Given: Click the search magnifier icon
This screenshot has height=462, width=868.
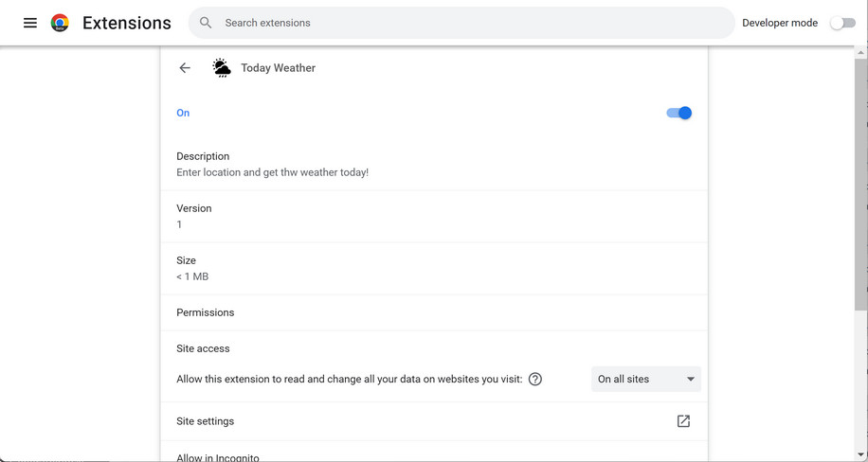Looking at the screenshot, I should click(206, 23).
